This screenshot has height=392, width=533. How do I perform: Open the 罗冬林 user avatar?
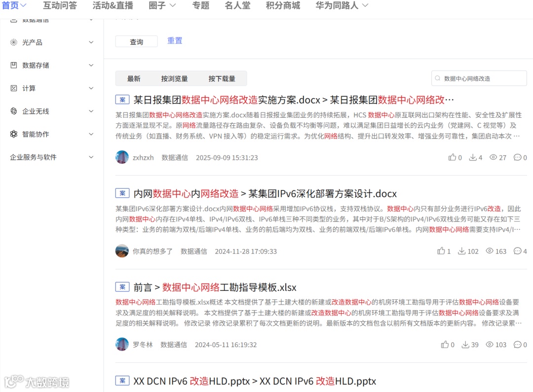(x=122, y=345)
